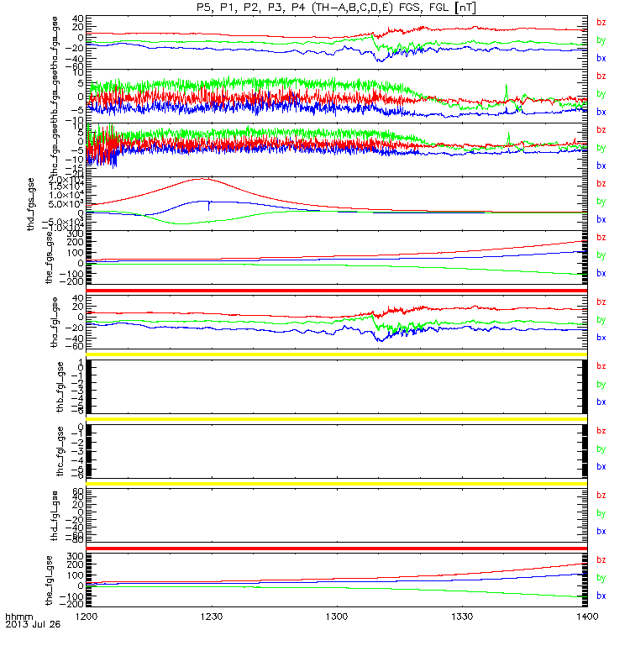Click the 1400 time axis label

coord(587,617)
